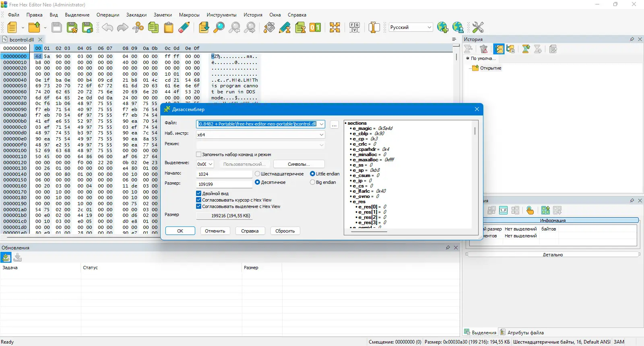Select the 'Big endian' radio button
Image resolution: width=644 pixels, height=346 pixels.
(312, 182)
